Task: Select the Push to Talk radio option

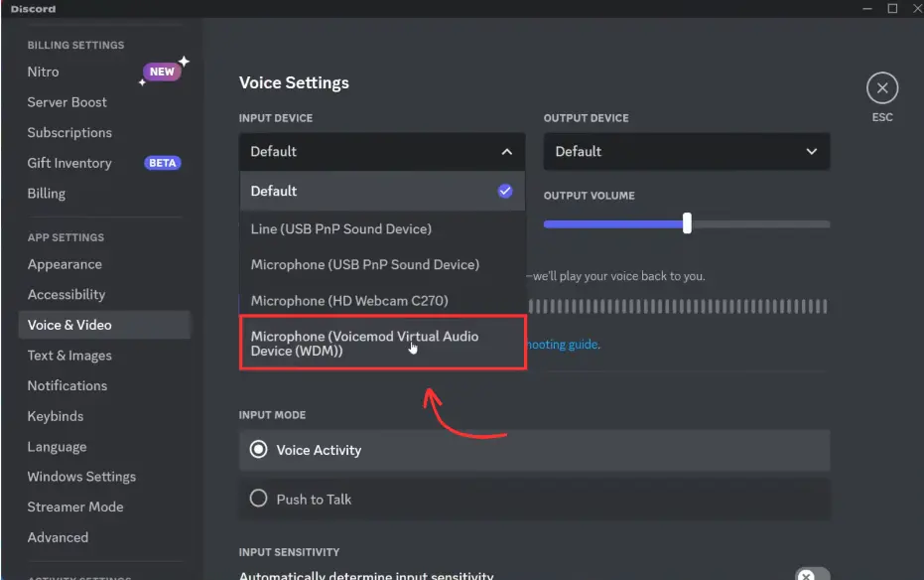Action: (x=535, y=499)
